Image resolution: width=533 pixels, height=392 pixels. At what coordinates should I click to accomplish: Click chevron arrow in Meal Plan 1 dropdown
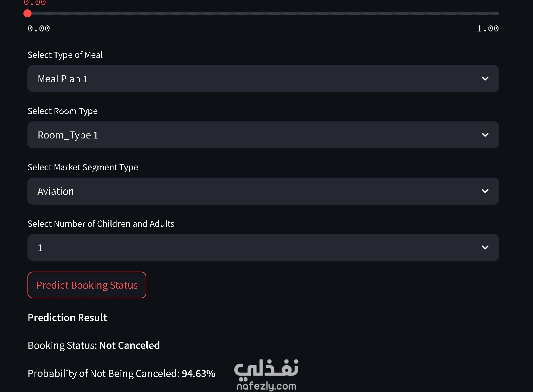(x=485, y=79)
